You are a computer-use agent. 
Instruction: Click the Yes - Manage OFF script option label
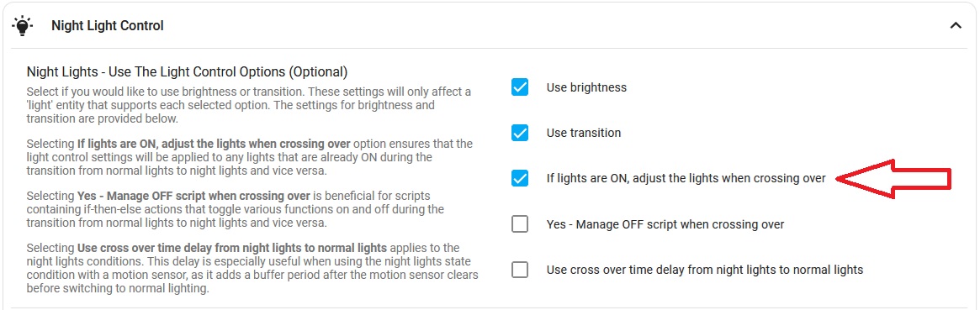coord(665,224)
